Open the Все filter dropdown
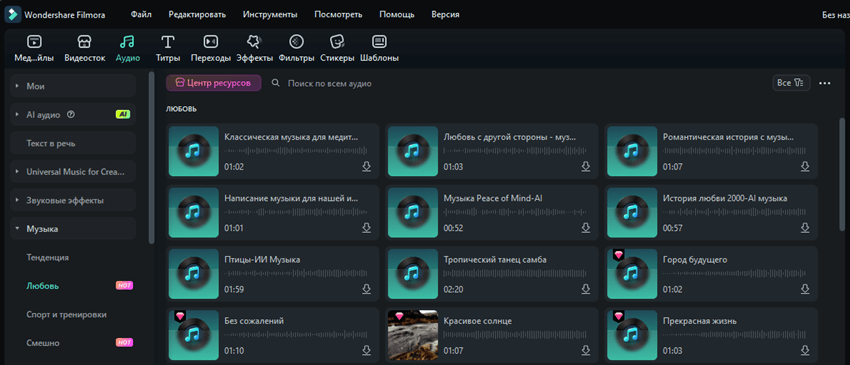 pos(791,83)
